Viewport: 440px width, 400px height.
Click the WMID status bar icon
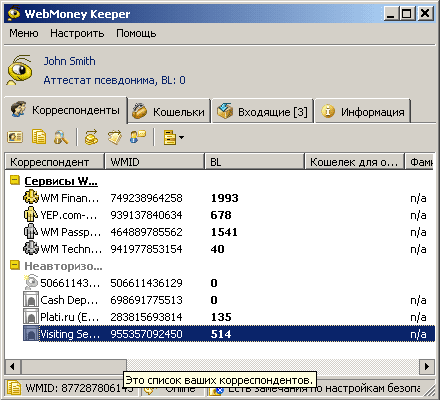14,388
